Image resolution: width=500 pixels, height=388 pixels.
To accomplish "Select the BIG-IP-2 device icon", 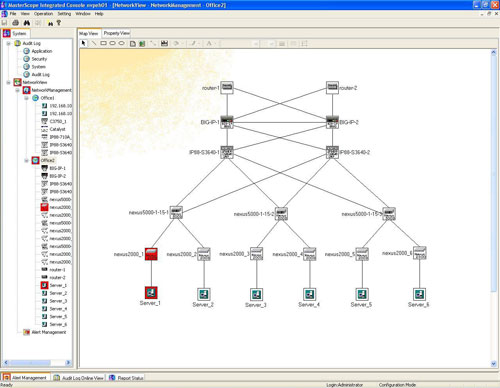I will [332, 122].
